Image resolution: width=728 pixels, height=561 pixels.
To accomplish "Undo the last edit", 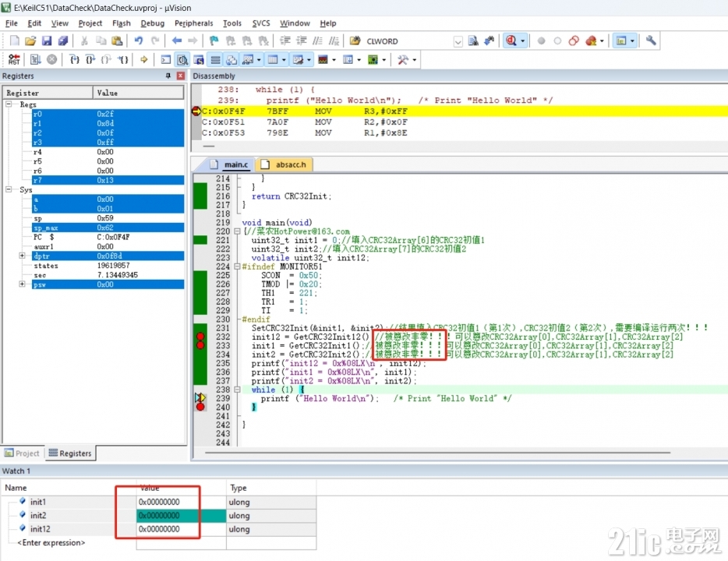I will click(139, 41).
